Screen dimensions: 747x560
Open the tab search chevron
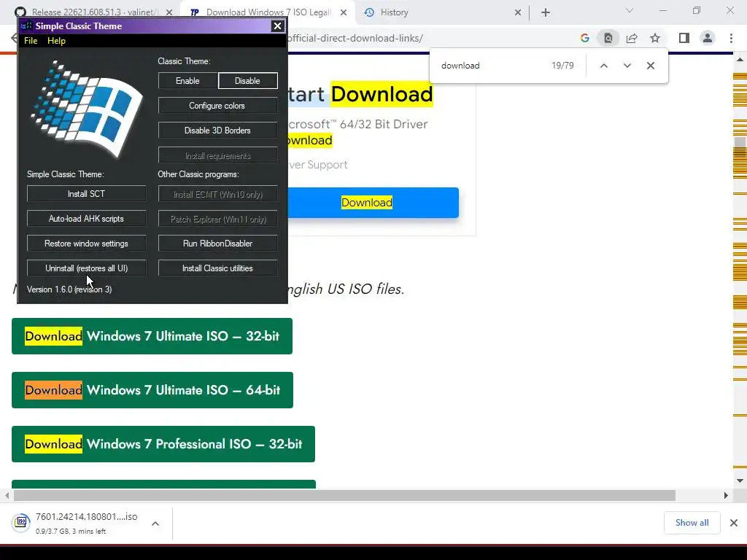point(630,10)
